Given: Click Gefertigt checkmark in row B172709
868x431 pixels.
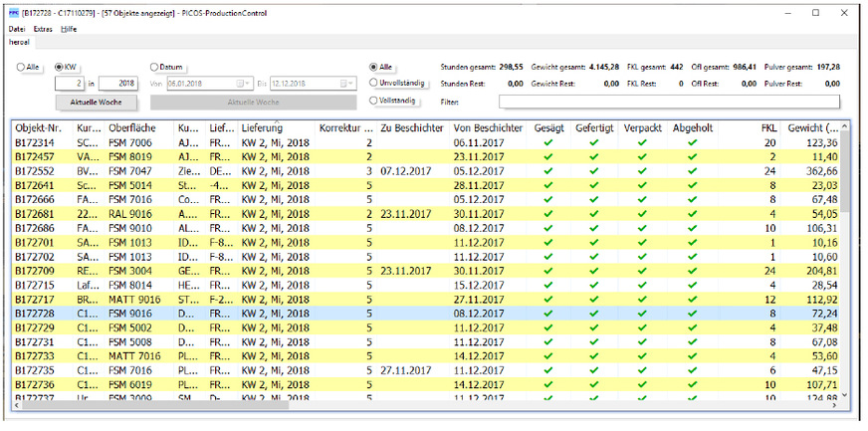Looking at the screenshot, I should [593, 271].
